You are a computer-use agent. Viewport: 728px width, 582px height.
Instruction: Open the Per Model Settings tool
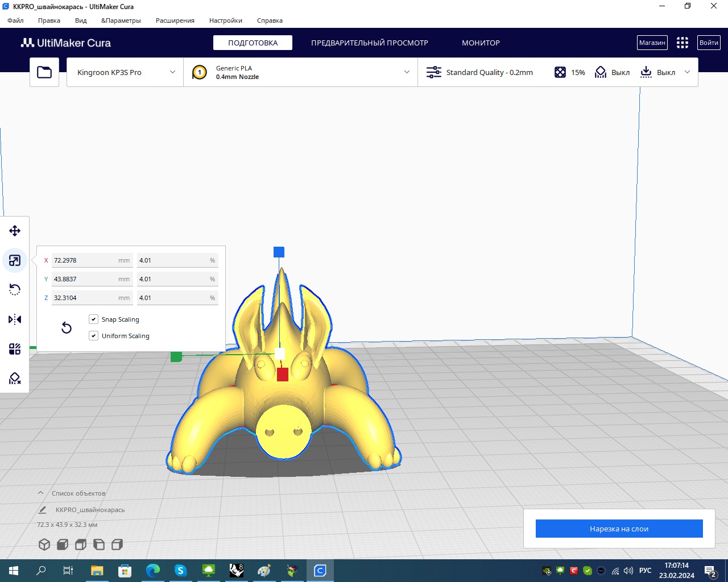pyautogui.click(x=15, y=349)
